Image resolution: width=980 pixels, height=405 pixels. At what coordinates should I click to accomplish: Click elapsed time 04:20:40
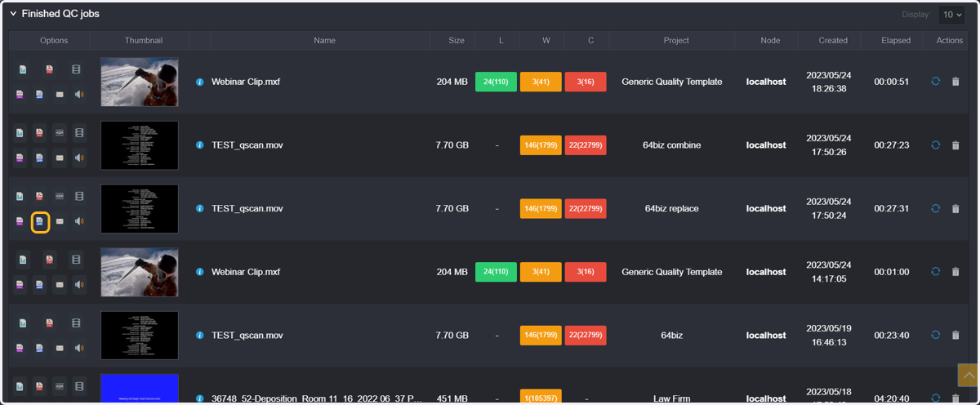(892, 399)
